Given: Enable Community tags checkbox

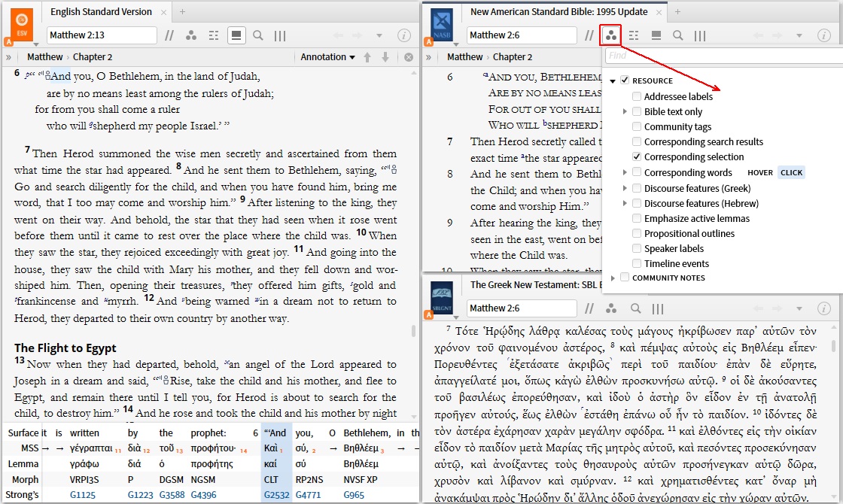Looking at the screenshot, I should click(x=637, y=126).
